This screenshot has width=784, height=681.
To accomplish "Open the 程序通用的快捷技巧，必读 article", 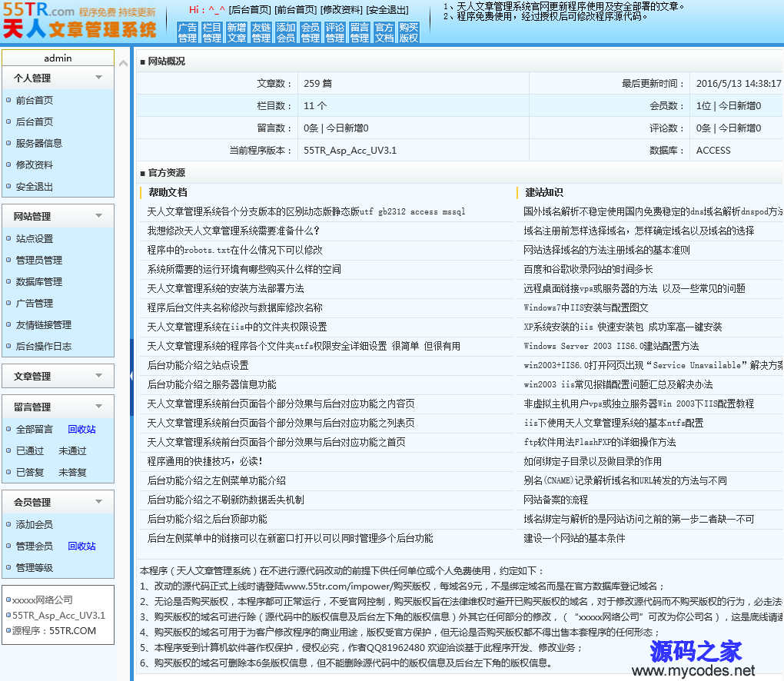I will tap(204, 461).
